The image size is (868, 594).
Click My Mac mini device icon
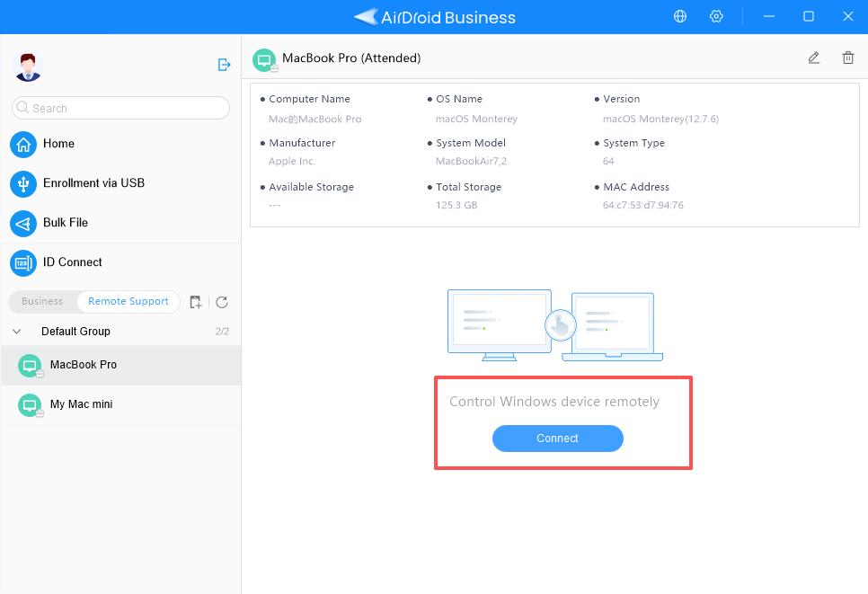coord(30,405)
